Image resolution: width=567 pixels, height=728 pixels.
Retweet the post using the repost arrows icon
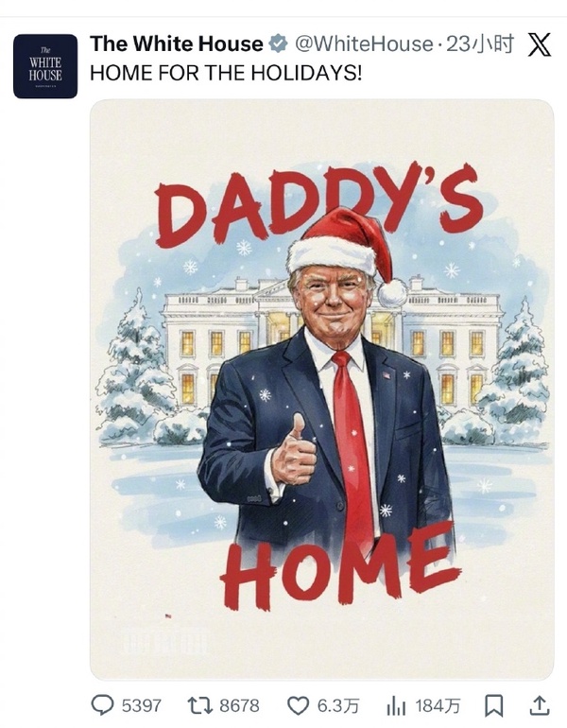click(x=200, y=705)
